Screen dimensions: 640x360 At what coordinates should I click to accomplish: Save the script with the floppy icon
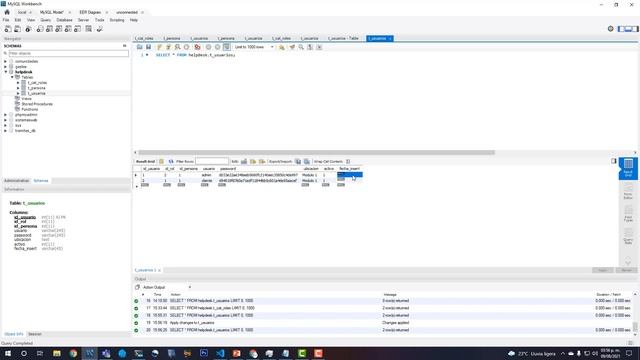pos(149,47)
